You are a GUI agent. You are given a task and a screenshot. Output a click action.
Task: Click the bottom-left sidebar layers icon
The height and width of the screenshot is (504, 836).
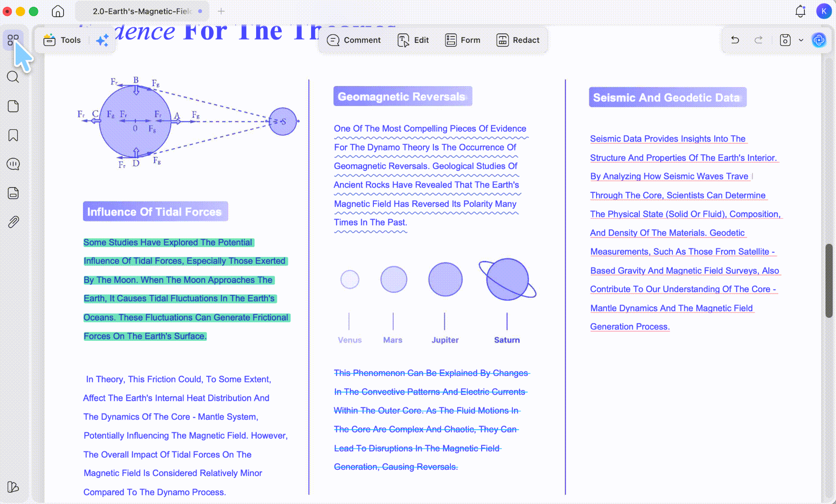(x=13, y=487)
